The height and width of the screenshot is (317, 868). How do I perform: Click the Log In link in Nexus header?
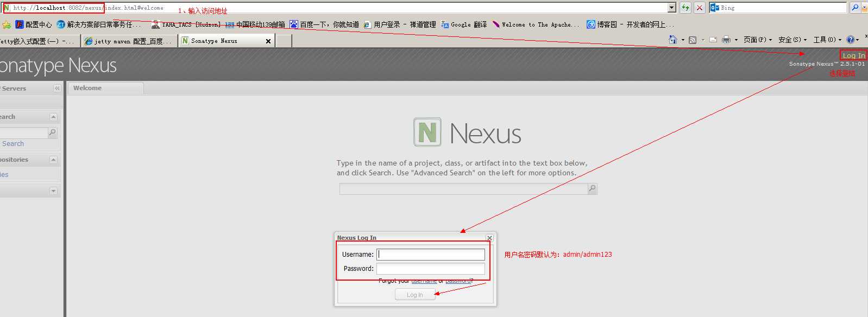853,55
